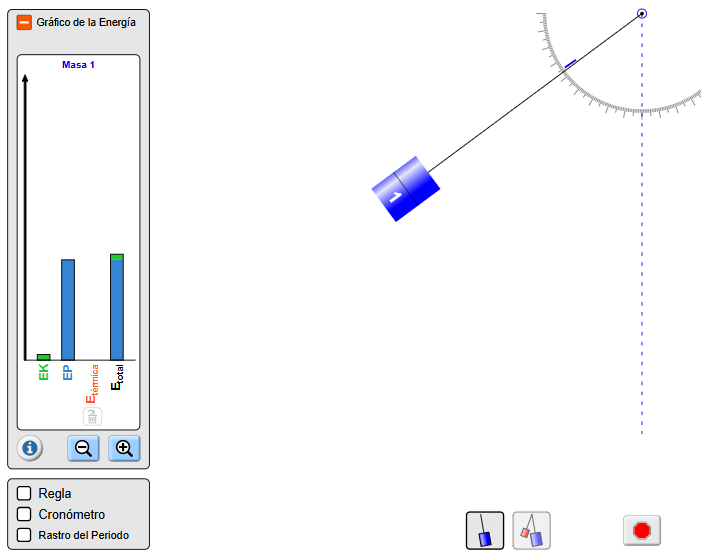Zoom in the energy graph
The width and height of the screenshot is (701, 557).
pos(124,448)
